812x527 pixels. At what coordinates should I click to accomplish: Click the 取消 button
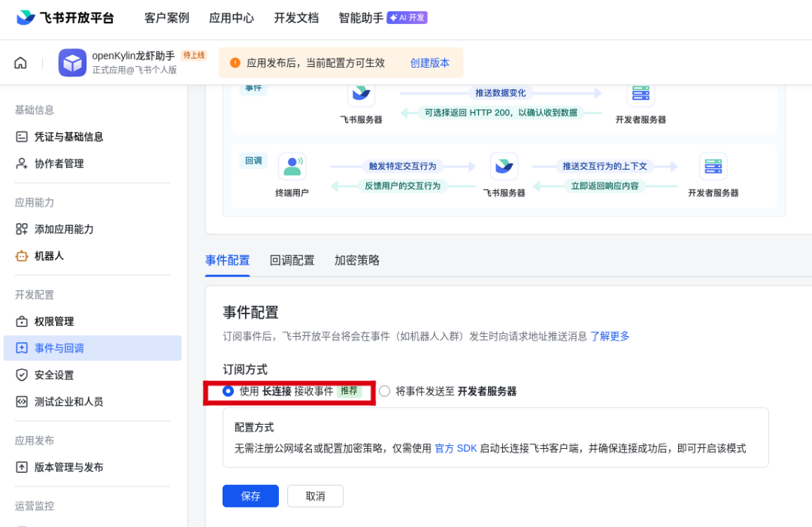click(315, 496)
